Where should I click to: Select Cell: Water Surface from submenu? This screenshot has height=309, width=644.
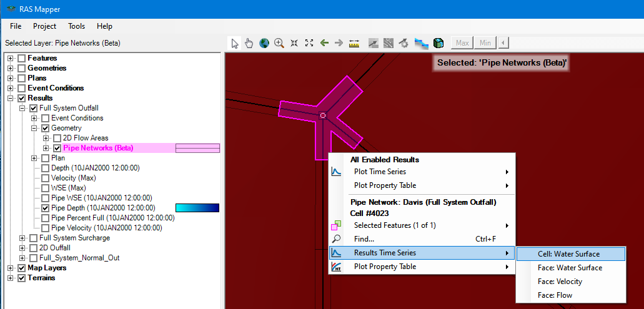tap(568, 254)
